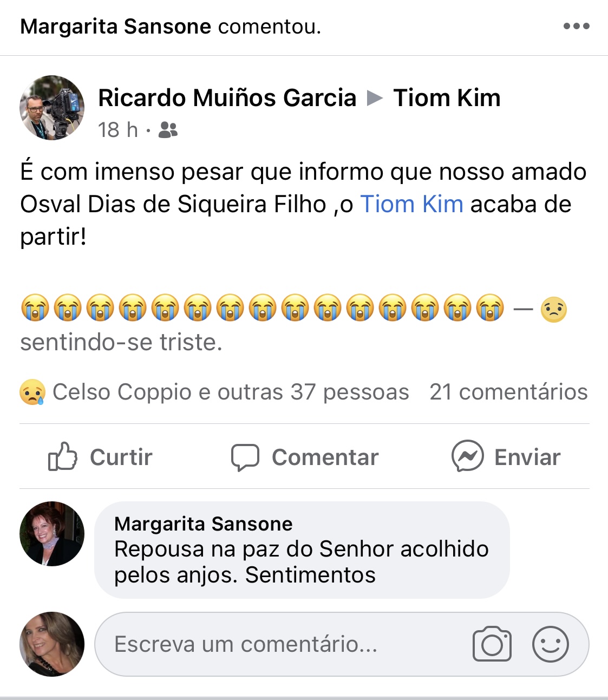View the 21 comentários list
Image resolution: width=608 pixels, height=700 pixels.
[508, 392]
